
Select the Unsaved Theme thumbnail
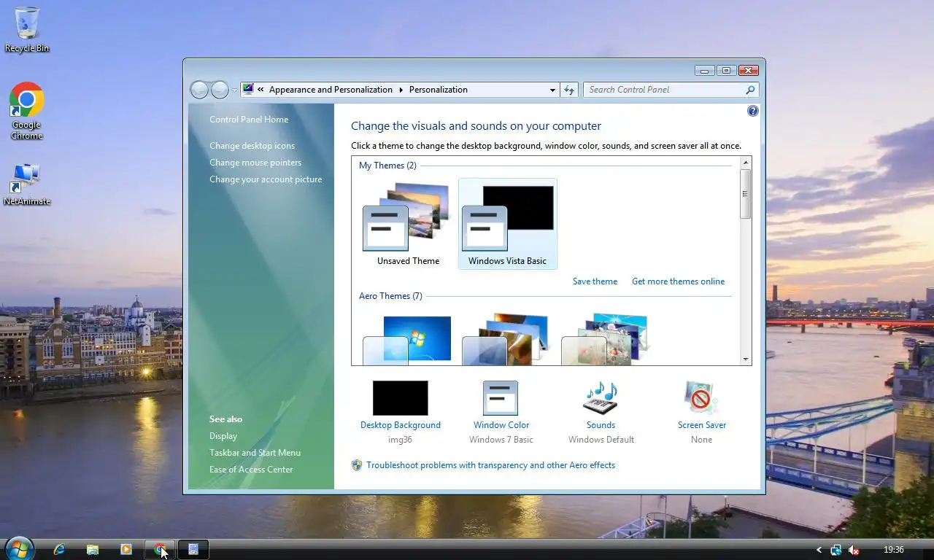click(408, 224)
